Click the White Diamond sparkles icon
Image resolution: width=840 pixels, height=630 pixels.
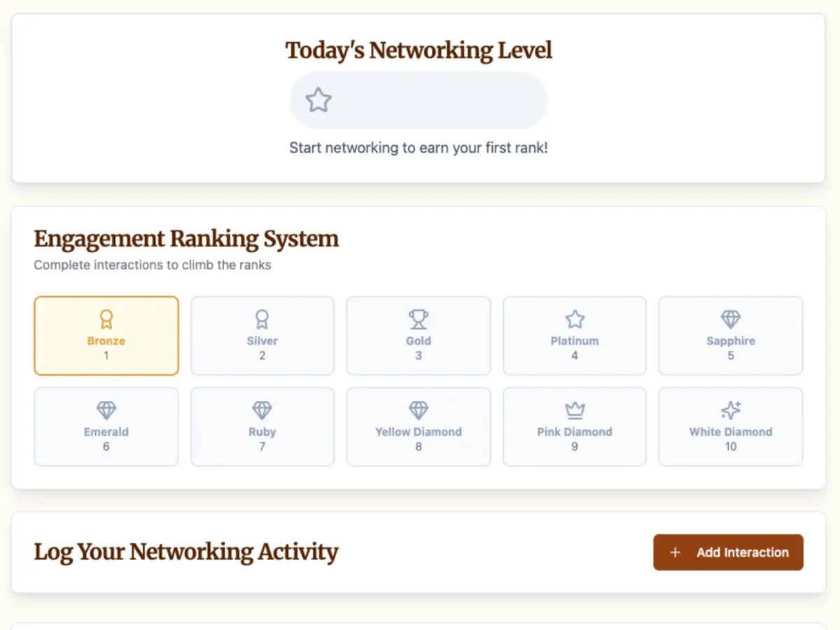[x=731, y=411]
